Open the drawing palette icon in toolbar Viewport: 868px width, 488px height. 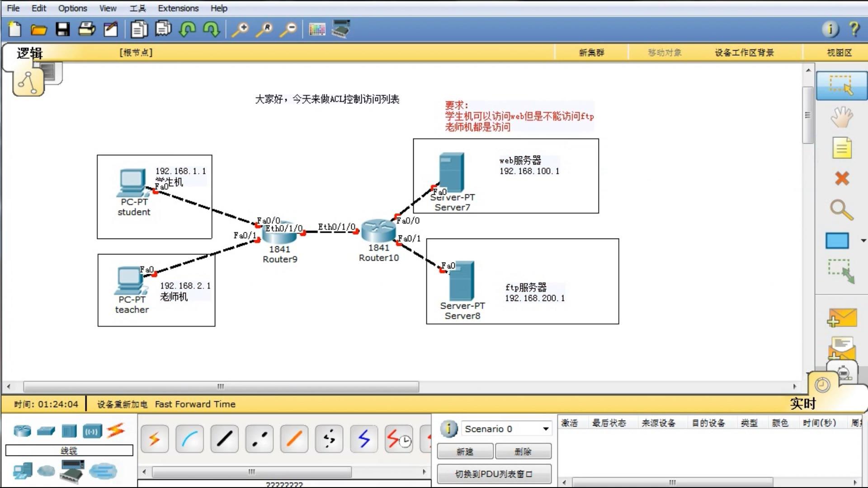pos(317,30)
